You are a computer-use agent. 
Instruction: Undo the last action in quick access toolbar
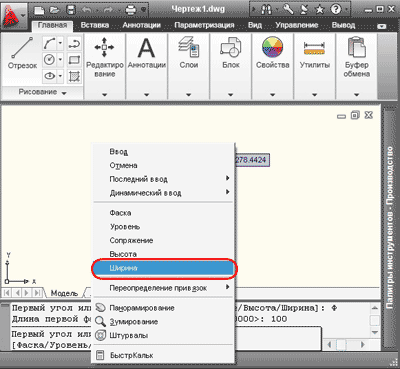[x=86, y=10]
